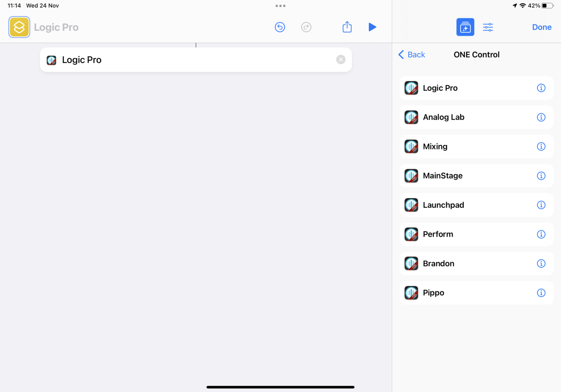Select the action library tab icon
Viewport: 561px width, 392px height.
tap(465, 27)
